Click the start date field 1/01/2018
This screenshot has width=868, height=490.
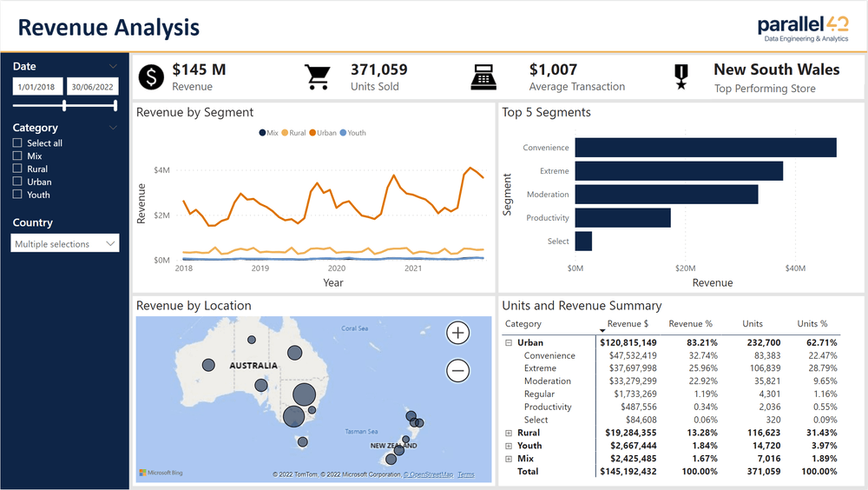[38, 87]
